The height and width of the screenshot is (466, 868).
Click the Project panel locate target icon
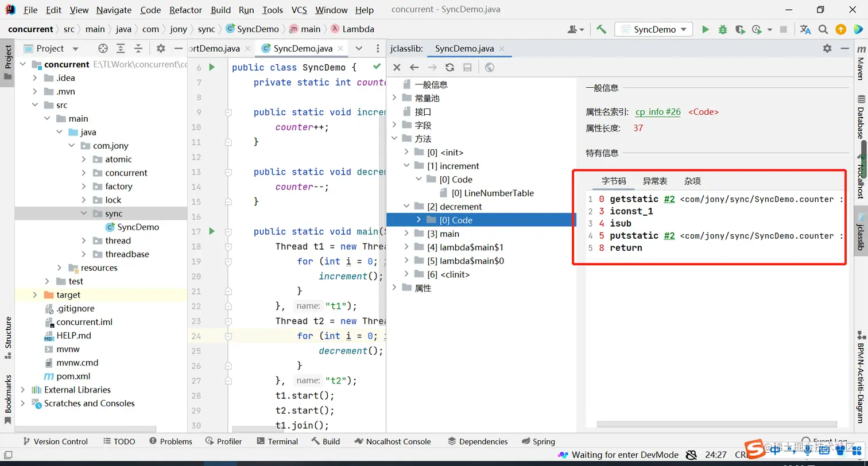pyautogui.click(x=103, y=49)
